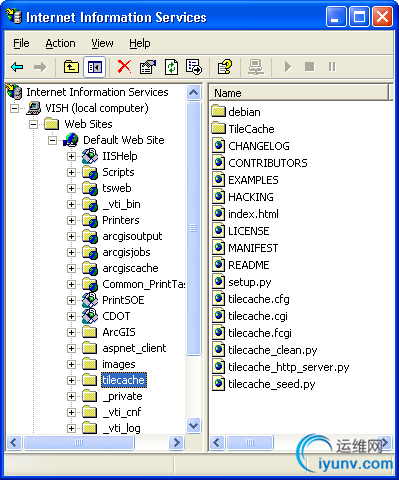
Task: Select the _vti_cnf folder in the tree
Action: pyautogui.click(x=122, y=412)
